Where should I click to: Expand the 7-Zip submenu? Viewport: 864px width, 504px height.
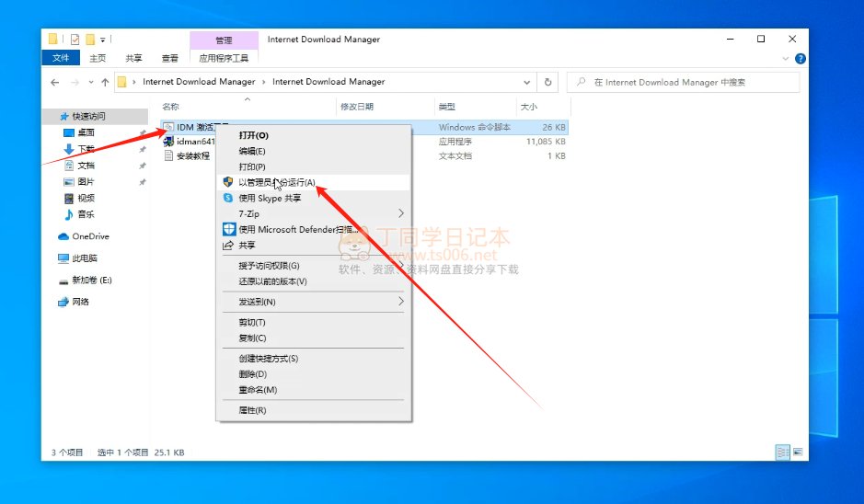pos(314,213)
